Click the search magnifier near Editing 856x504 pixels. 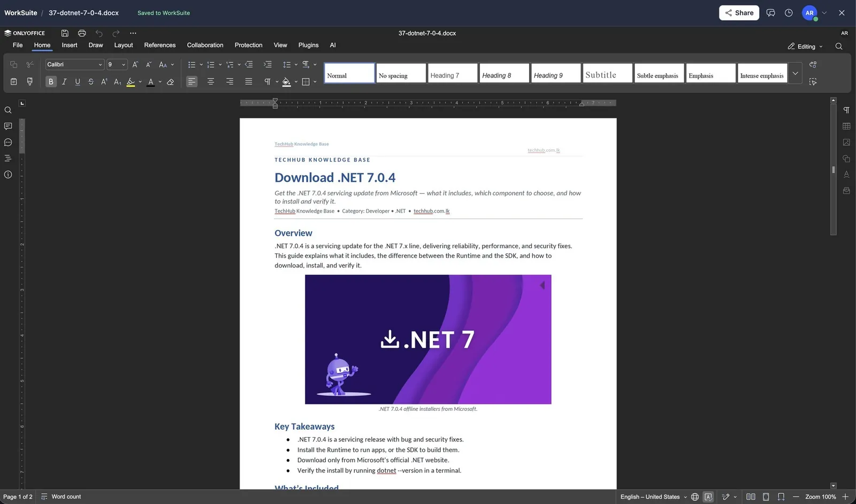(839, 47)
